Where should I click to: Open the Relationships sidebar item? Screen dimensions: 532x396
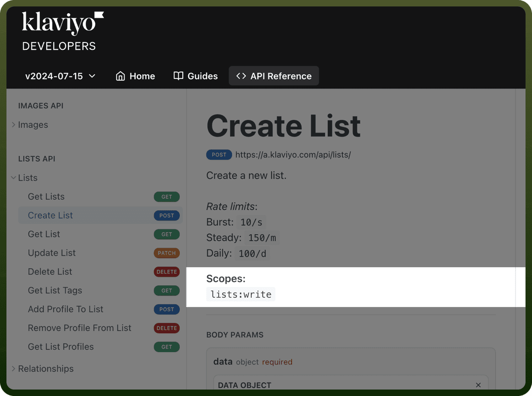tap(46, 368)
